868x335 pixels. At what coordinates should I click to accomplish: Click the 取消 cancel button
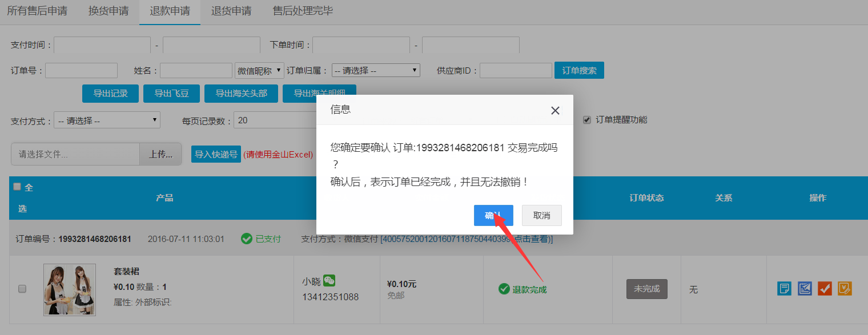click(x=541, y=215)
